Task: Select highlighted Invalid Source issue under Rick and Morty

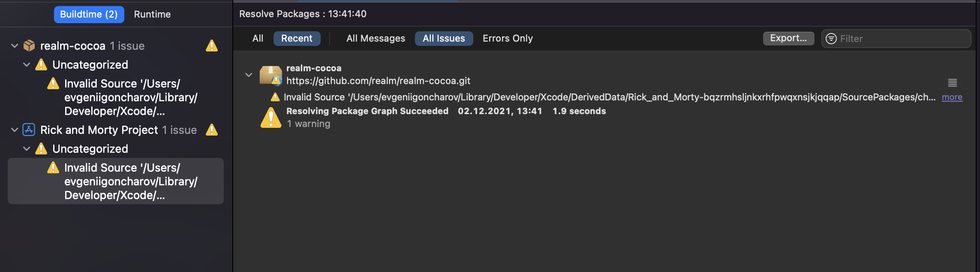Action: 116,181
